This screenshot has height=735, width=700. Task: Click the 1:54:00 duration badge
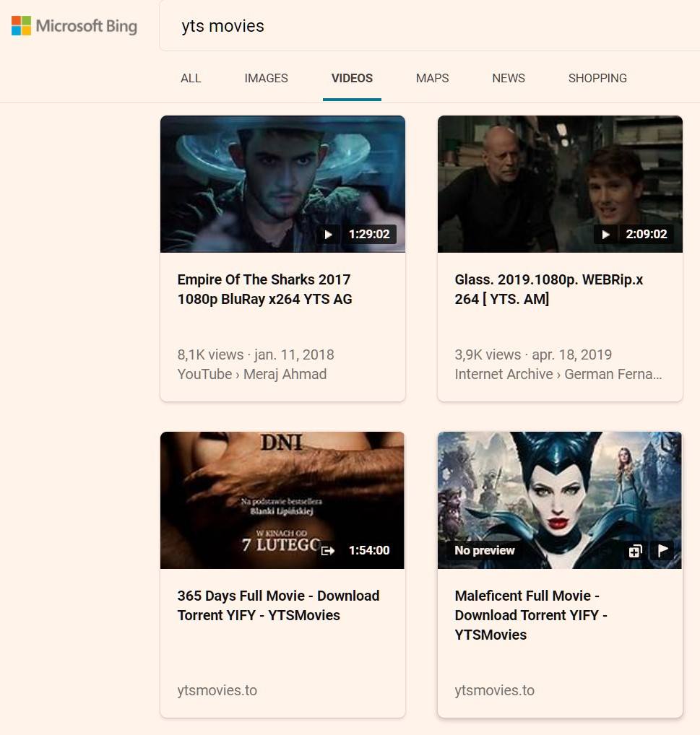(369, 550)
